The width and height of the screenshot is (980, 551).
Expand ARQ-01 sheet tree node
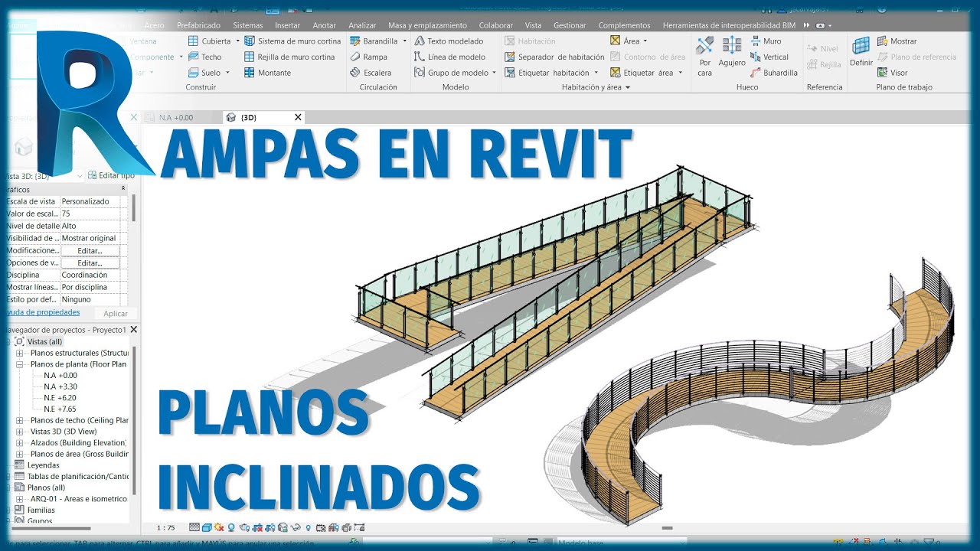coord(20,498)
